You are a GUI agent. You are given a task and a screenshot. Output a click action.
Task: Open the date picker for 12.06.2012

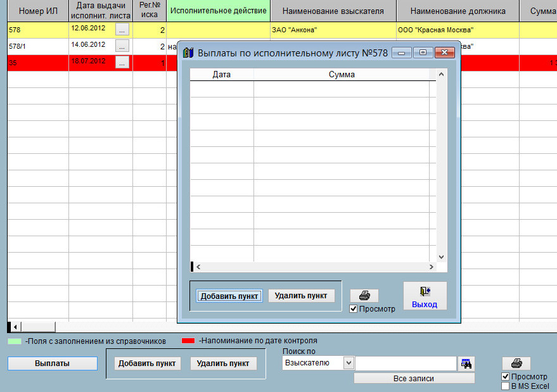122,30
